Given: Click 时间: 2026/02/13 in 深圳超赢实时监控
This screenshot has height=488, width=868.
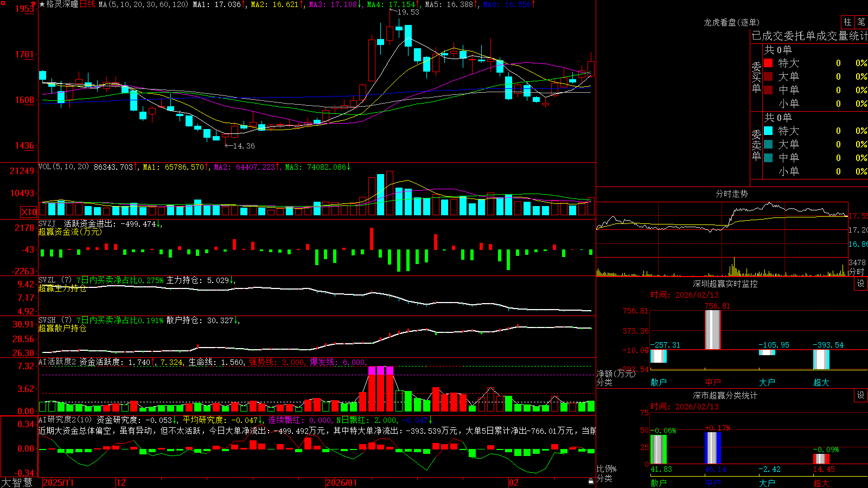Looking at the screenshot, I should click(x=684, y=295).
